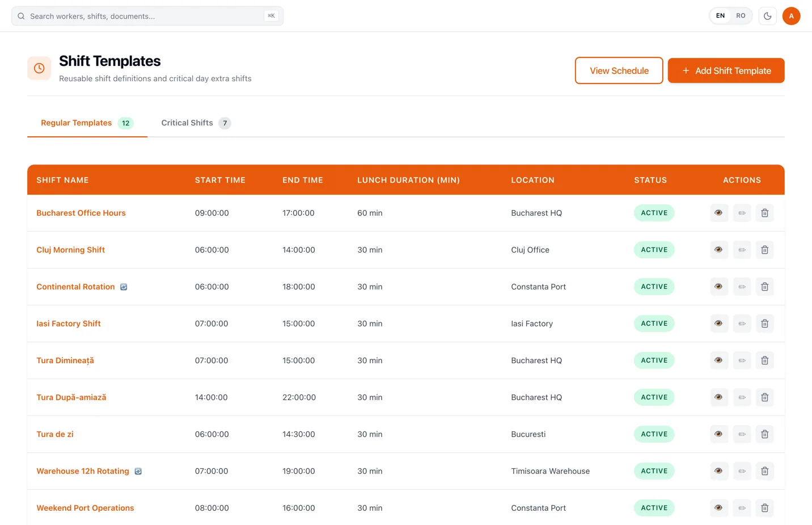812x525 pixels.
Task: Switch to the Critical Shifts tab
Action: [196, 123]
